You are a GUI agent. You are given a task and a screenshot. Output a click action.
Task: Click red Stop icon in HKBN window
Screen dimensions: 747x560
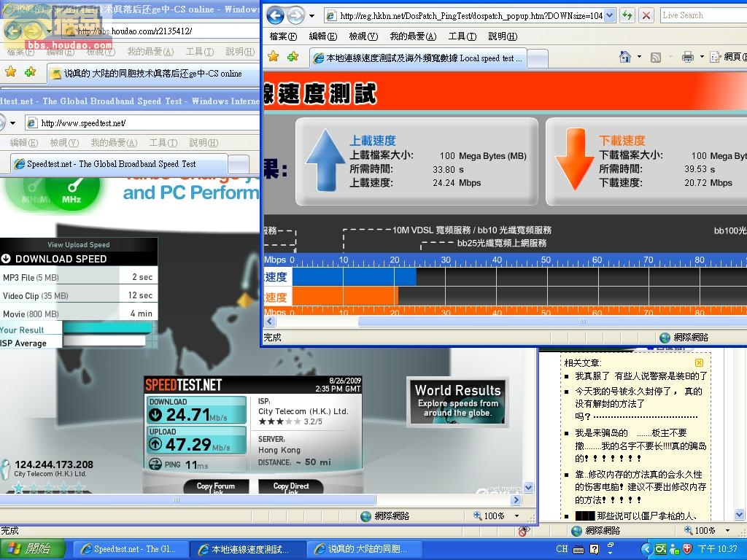(646, 15)
